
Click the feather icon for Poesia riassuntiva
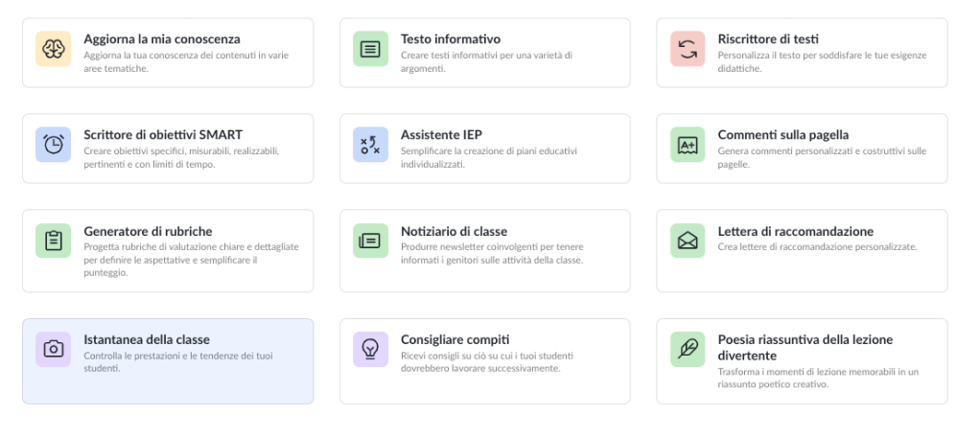click(x=688, y=349)
